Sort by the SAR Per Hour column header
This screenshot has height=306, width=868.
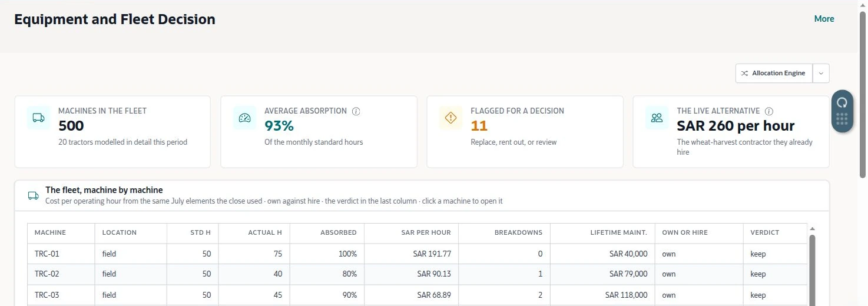[x=411, y=232]
